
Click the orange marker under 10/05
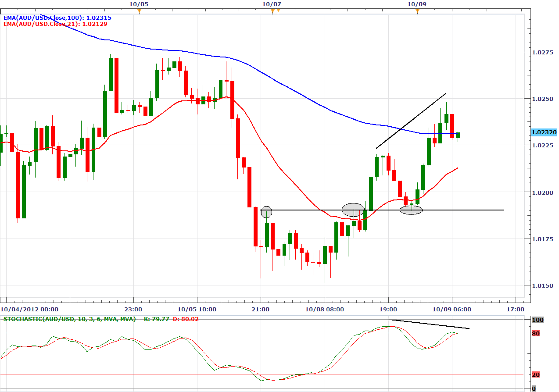139,11
